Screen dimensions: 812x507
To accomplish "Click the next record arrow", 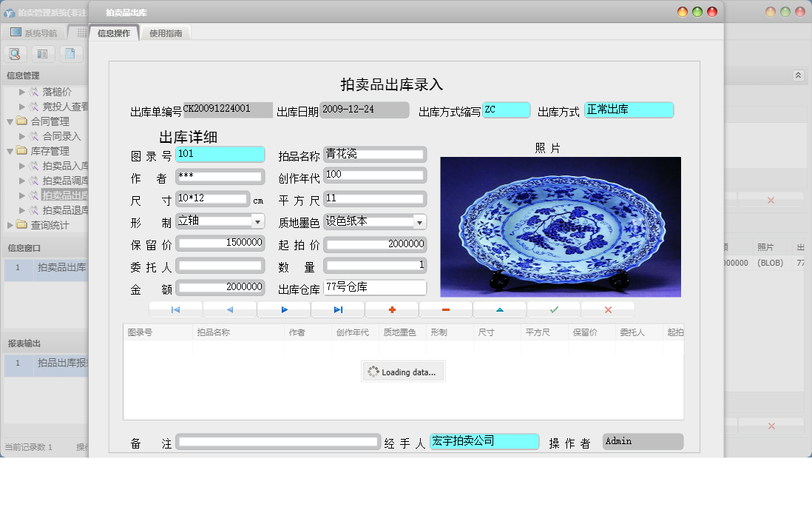I will 284,310.
